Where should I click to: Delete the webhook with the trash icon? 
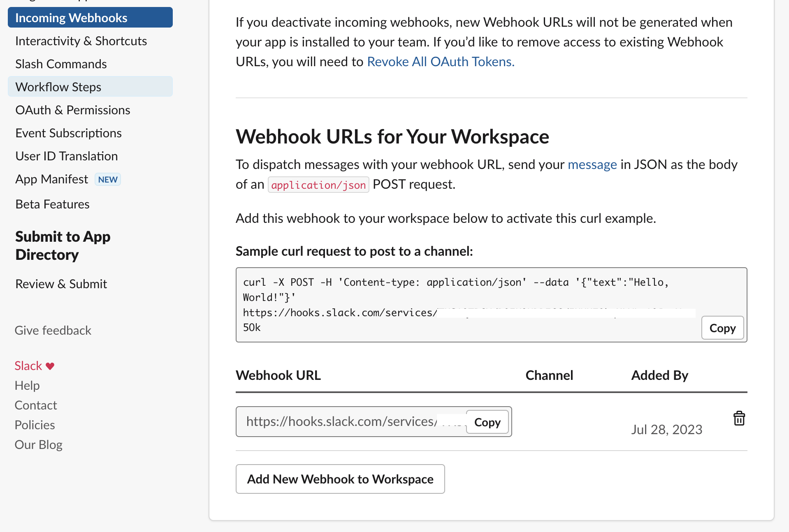point(739,419)
